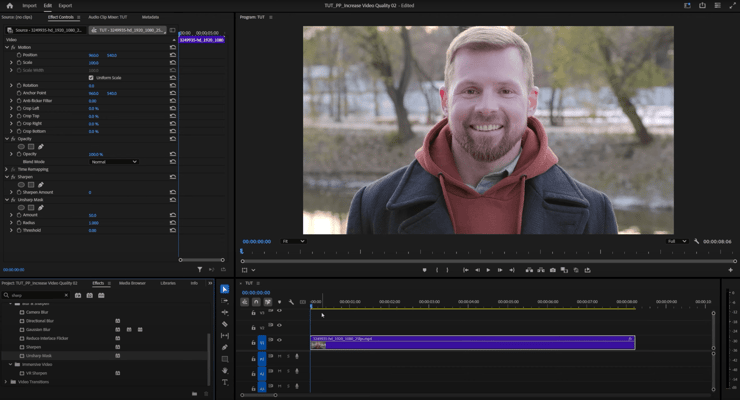Click the Lift button in Program monitor

pyautogui.click(x=530, y=270)
